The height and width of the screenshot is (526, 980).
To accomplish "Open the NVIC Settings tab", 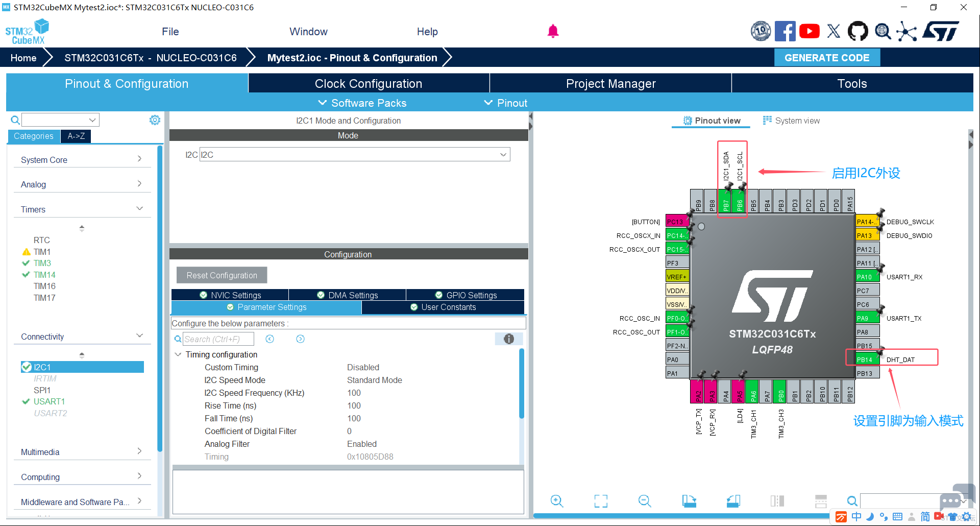I will [x=230, y=295].
